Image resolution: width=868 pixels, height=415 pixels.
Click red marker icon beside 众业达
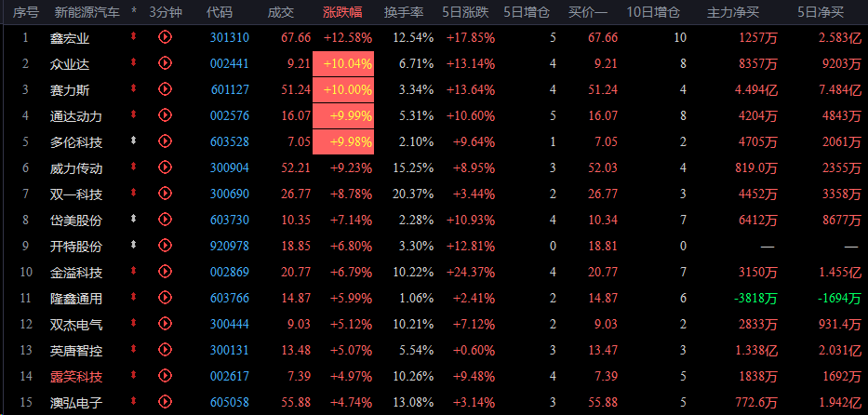[x=133, y=63]
